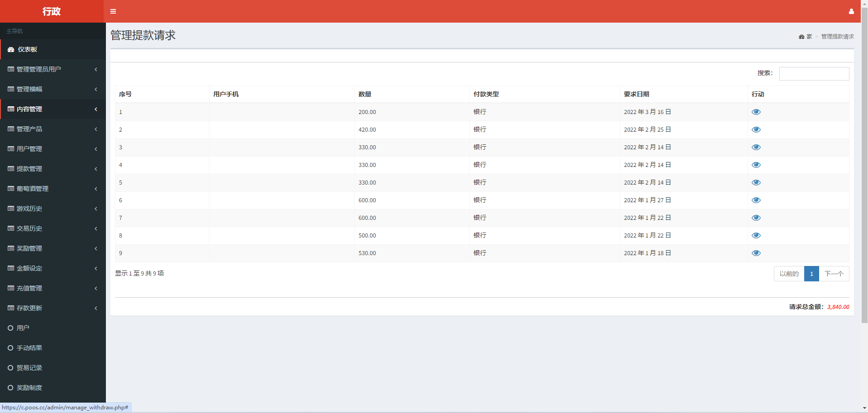Screen dimensions: 868x413
Task: Toggle the hamburger sidebar menu icon
Action: [113, 11]
